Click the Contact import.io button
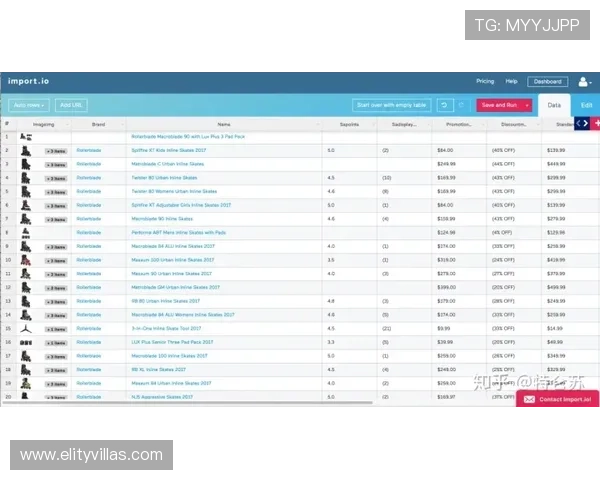 tap(558, 399)
